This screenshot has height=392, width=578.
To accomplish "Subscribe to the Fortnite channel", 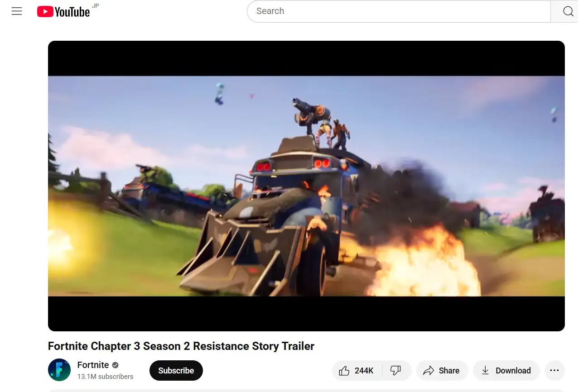I will click(176, 370).
